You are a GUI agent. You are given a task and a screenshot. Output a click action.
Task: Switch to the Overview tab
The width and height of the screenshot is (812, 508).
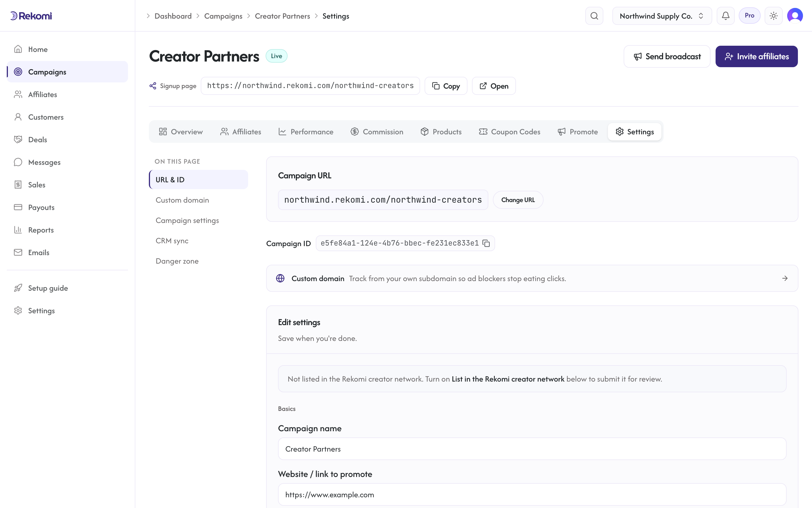click(180, 132)
